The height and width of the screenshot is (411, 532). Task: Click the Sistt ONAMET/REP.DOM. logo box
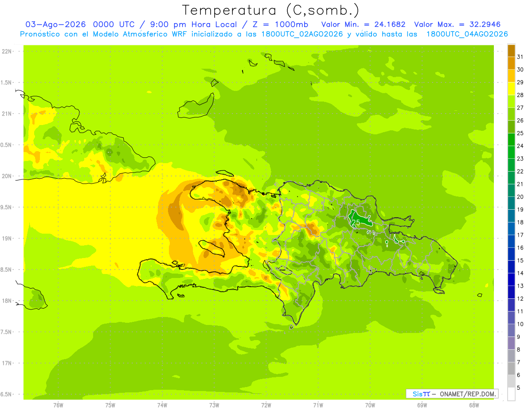[x=452, y=394]
